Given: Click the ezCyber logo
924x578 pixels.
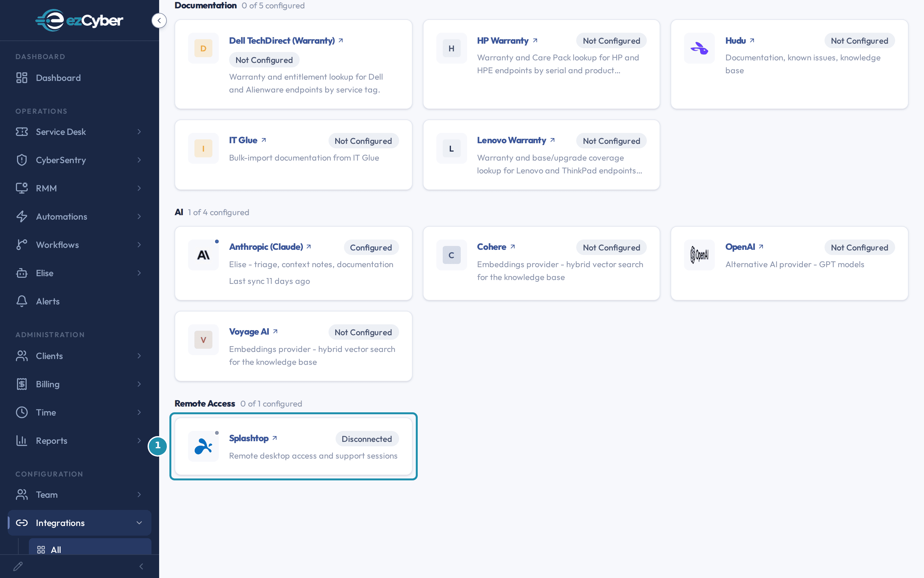Looking at the screenshot, I should coord(79,20).
